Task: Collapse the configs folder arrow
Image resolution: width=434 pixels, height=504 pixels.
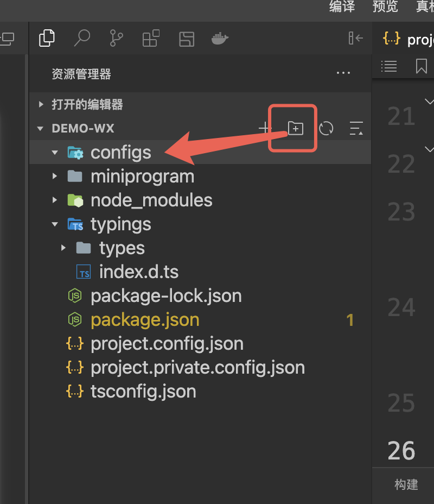Action: coord(55,153)
